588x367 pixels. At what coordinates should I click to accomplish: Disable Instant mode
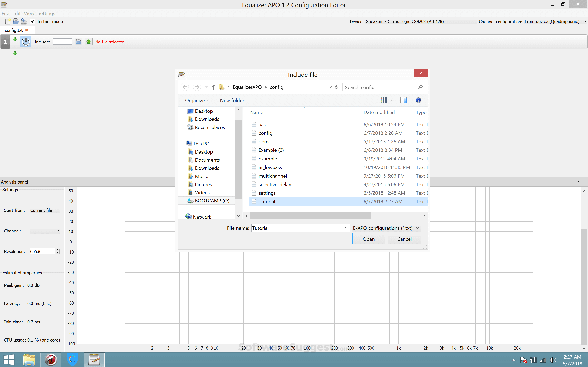[32, 21]
